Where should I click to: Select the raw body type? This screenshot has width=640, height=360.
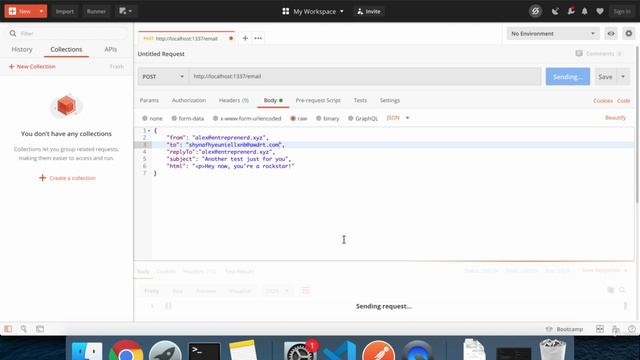pos(298,118)
